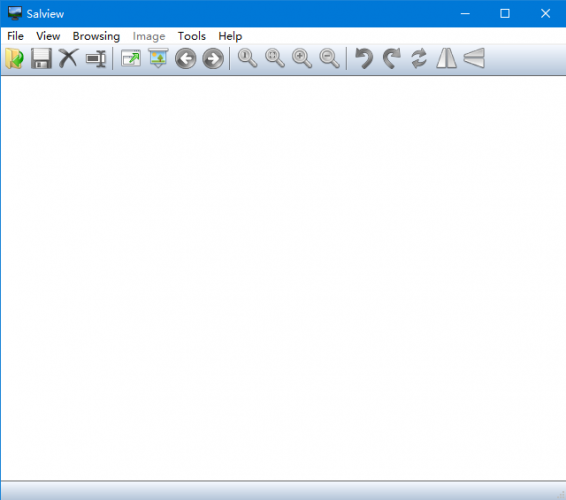The width and height of the screenshot is (566, 500).
Task: Open the grayed-out Image menu
Action: click(149, 36)
